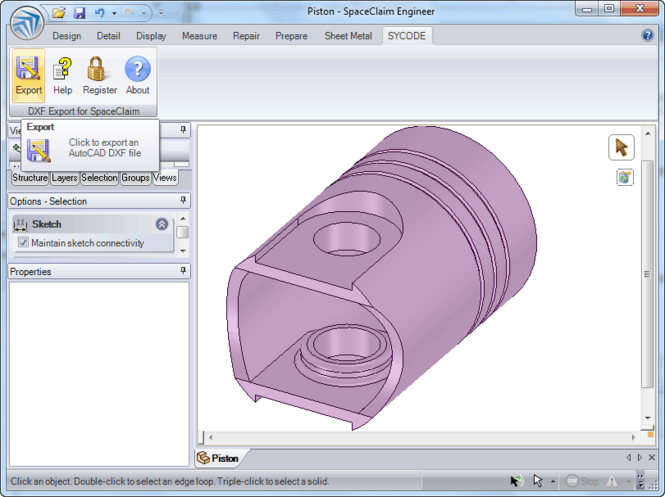665x497 pixels.
Task: Click the viewport vertical scrollbar thumb
Action: coord(647,274)
